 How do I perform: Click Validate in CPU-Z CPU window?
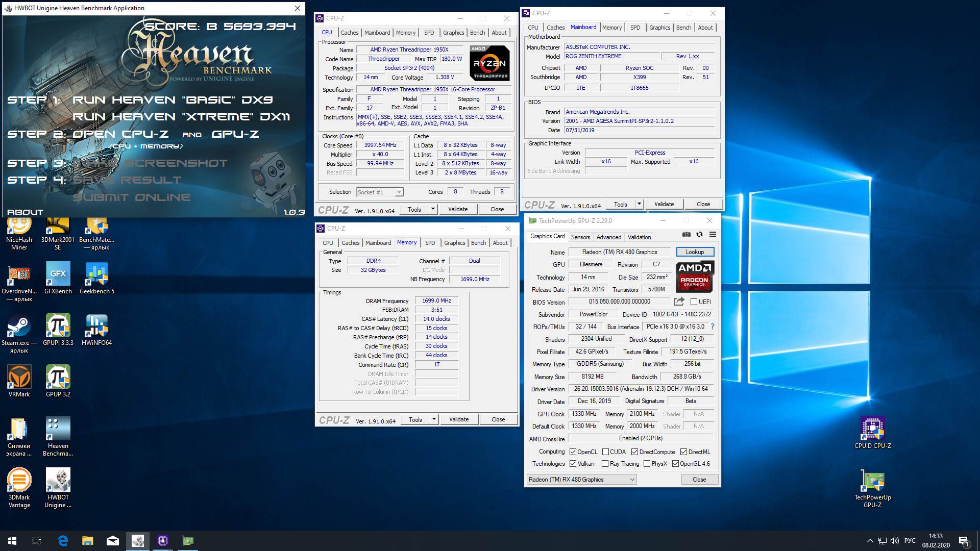[458, 209]
